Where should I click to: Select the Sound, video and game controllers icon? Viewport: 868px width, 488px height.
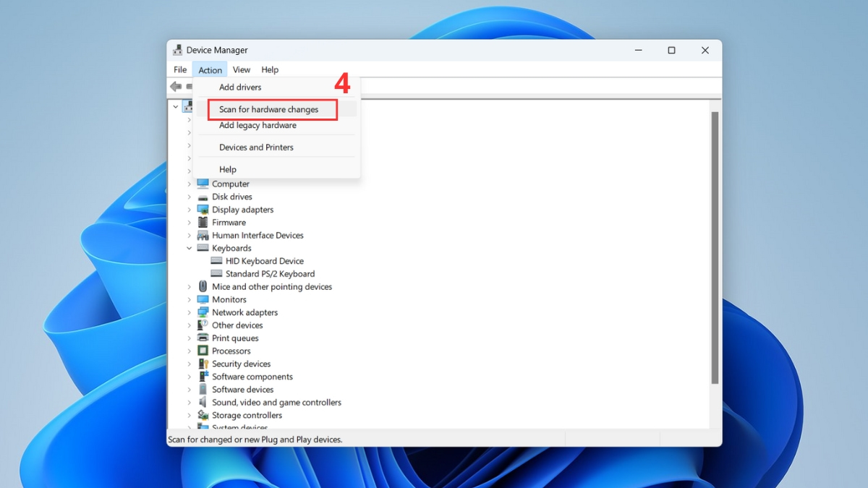203,402
